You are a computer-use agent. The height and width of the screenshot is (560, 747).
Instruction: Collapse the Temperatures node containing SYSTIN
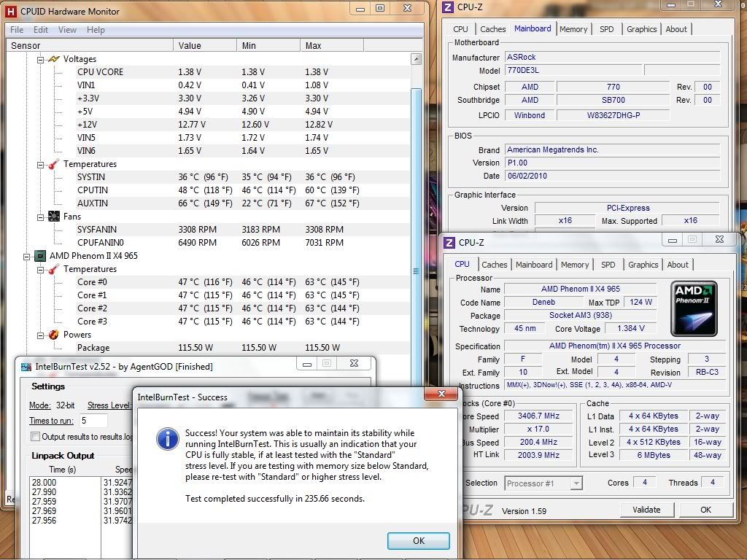[x=41, y=165]
